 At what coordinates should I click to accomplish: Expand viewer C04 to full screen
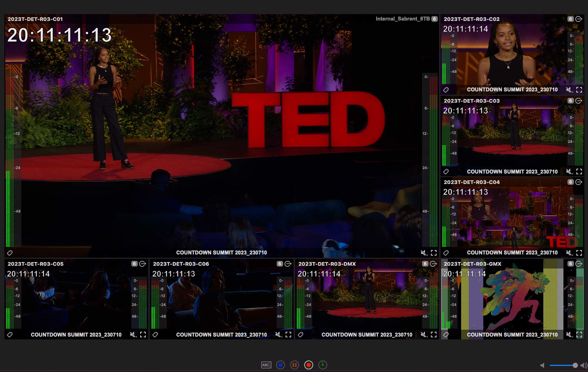click(579, 253)
